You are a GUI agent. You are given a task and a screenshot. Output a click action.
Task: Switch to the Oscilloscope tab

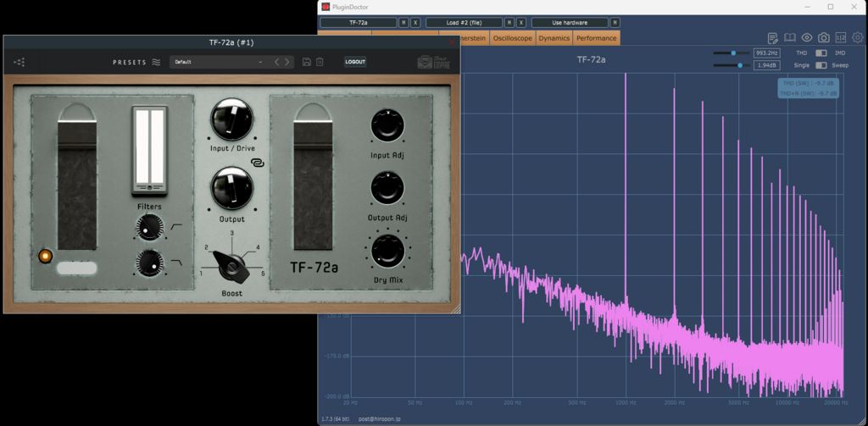pyautogui.click(x=513, y=38)
